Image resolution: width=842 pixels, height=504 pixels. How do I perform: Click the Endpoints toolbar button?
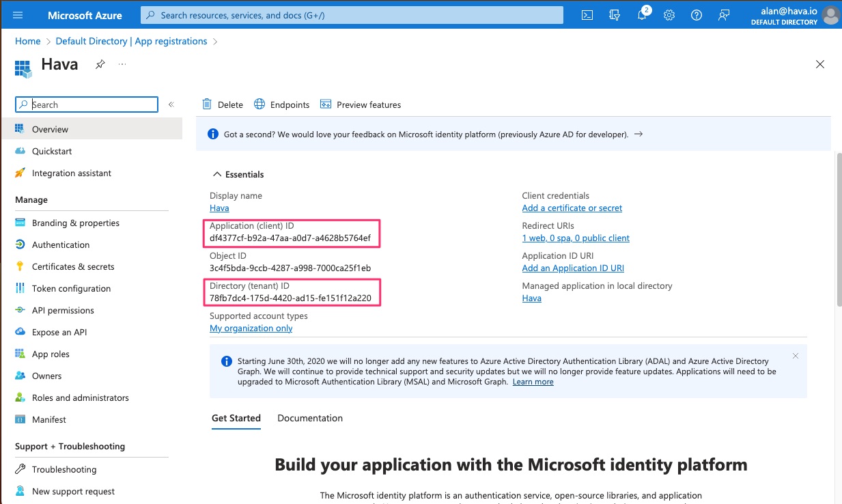click(282, 104)
